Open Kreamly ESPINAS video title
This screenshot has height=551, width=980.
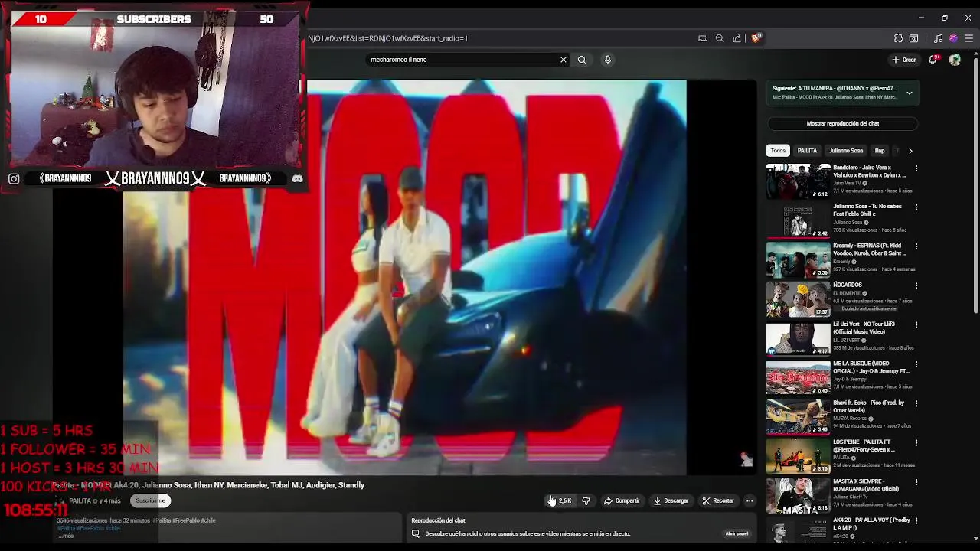(x=870, y=249)
